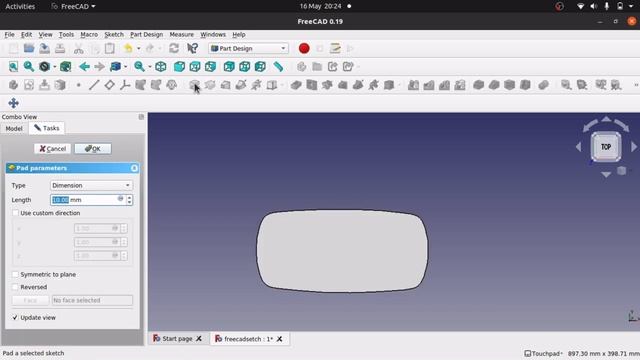Click the Pad tool icon under cursor
Screen dimensions: 640x360
tap(194, 85)
